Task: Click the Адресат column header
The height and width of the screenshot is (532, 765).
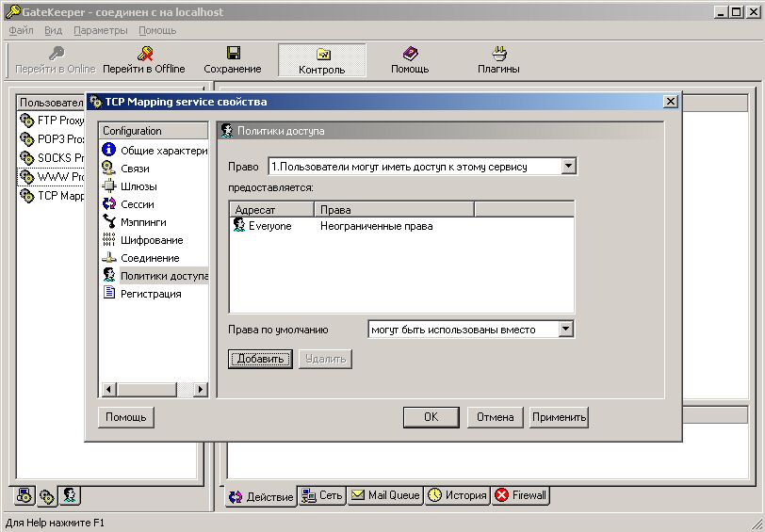Action: 271,210
